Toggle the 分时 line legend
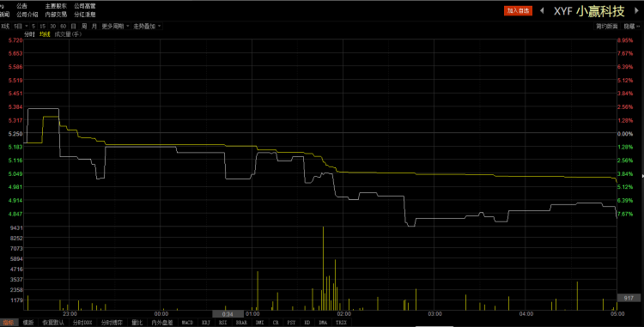This screenshot has height=327, width=644. [29, 34]
